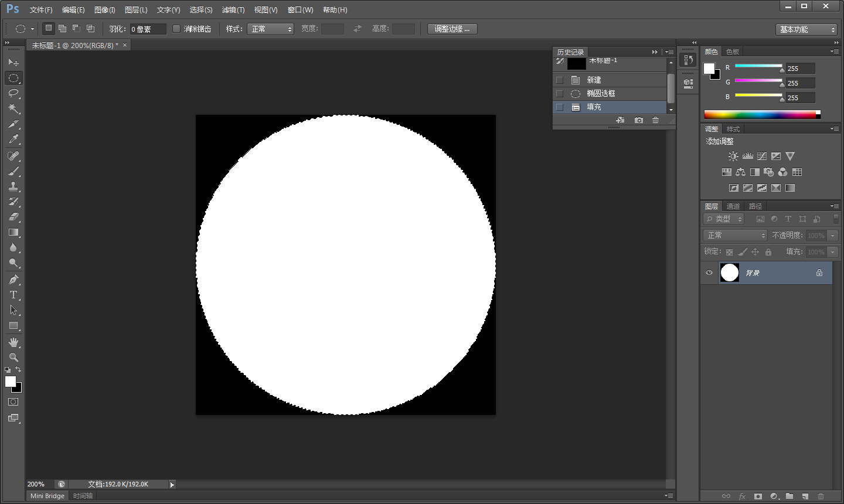Toggle Background layer visibility eye

coord(709,273)
